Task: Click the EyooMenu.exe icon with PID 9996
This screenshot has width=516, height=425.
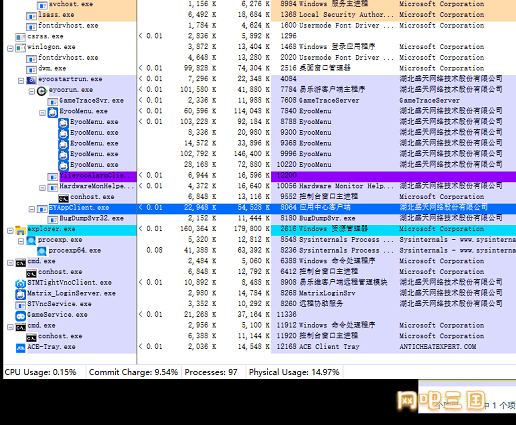Action: tap(63, 155)
